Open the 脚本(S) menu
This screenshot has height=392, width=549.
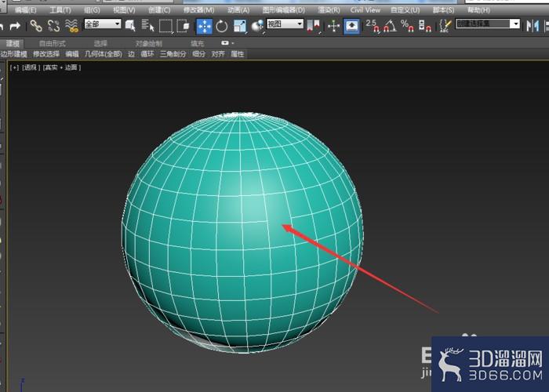[x=443, y=10]
